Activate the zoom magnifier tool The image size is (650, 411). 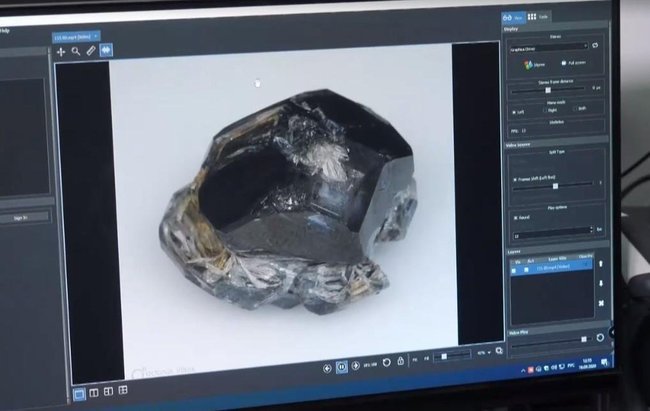75,49
